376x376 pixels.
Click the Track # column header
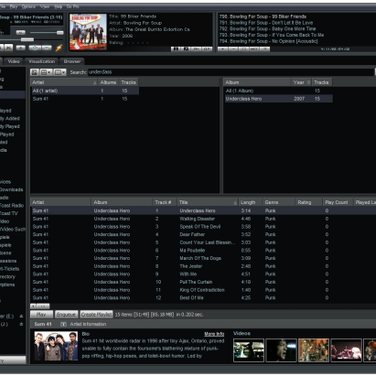pyautogui.click(x=165, y=202)
